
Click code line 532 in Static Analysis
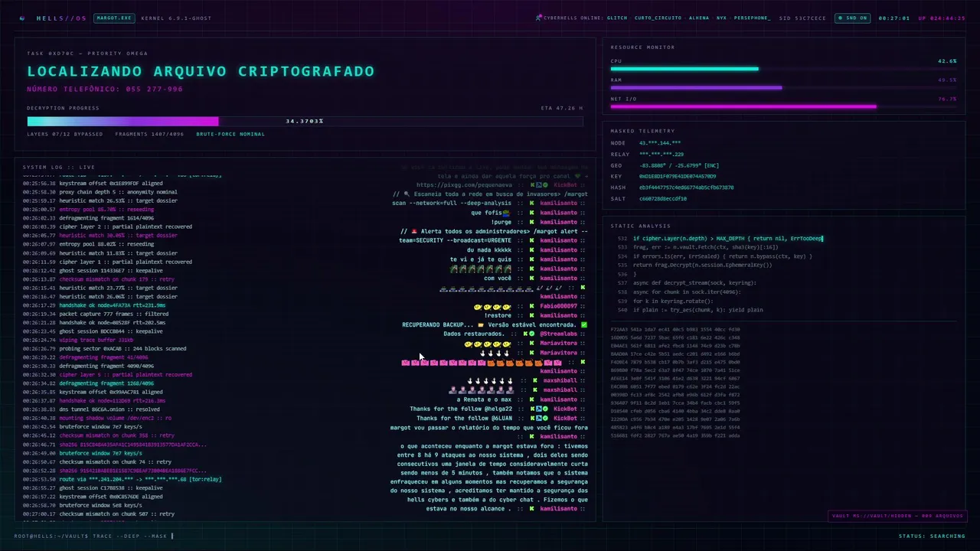tap(720, 239)
